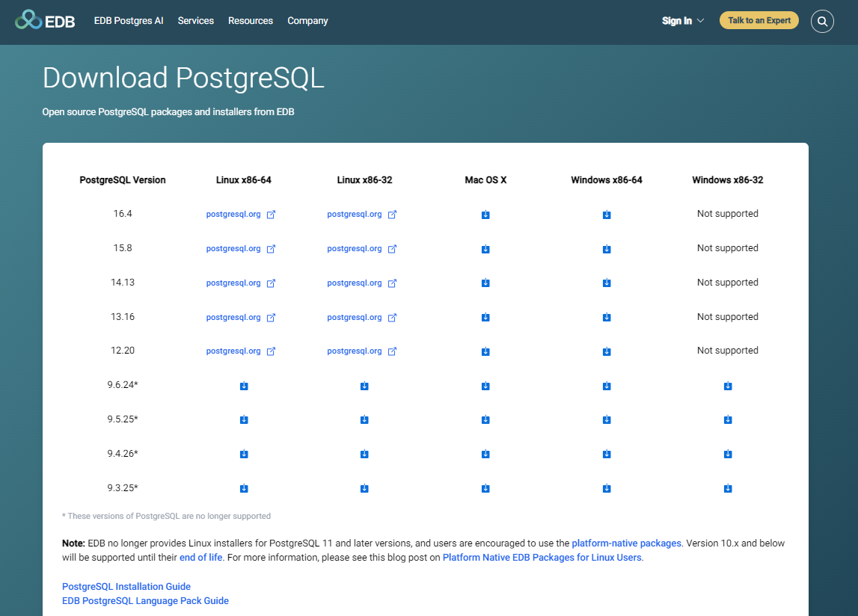Screen dimensions: 858x616
Task: Click the 9.6.24* version cell
Action: (123, 385)
